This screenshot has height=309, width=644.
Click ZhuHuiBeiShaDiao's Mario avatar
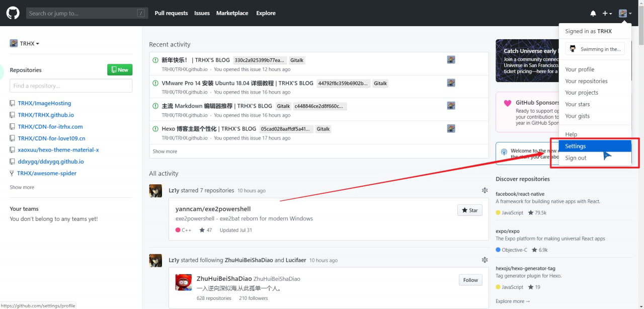183,282
